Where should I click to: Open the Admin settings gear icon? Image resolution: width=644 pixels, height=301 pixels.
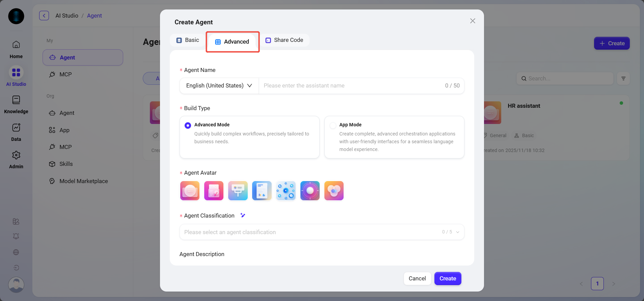tap(16, 155)
